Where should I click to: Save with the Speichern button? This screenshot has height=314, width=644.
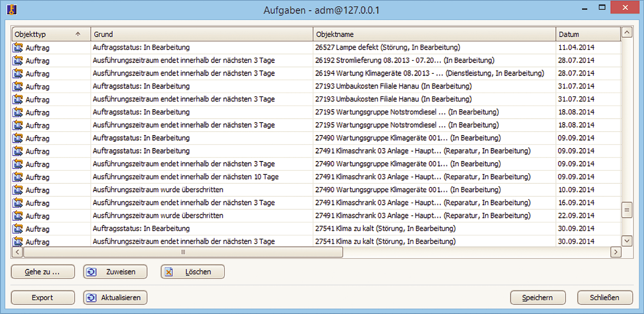tap(538, 298)
